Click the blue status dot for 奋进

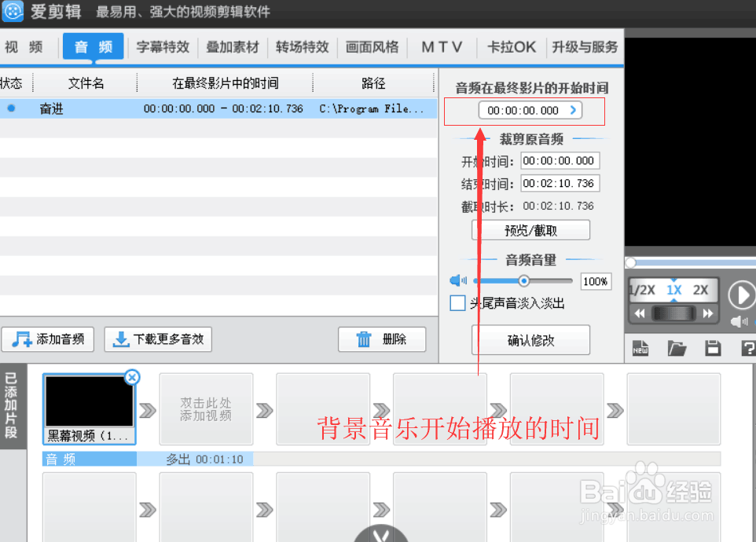click(x=11, y=108)
